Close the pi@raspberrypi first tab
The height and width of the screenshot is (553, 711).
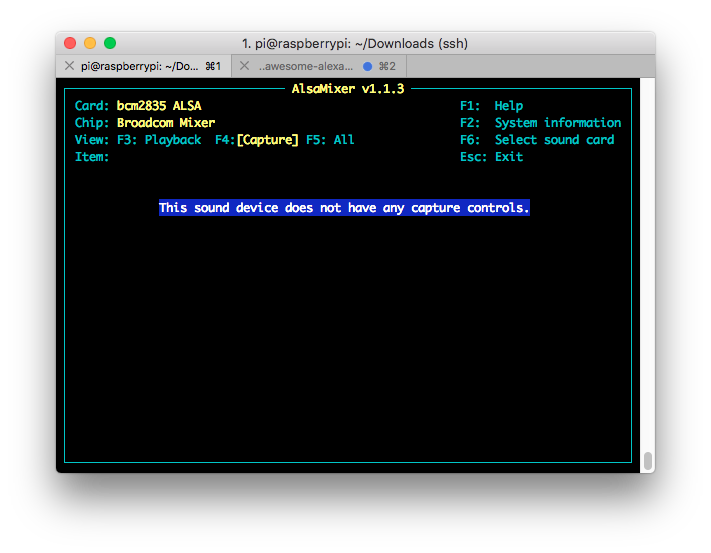[x=69, y=66]
